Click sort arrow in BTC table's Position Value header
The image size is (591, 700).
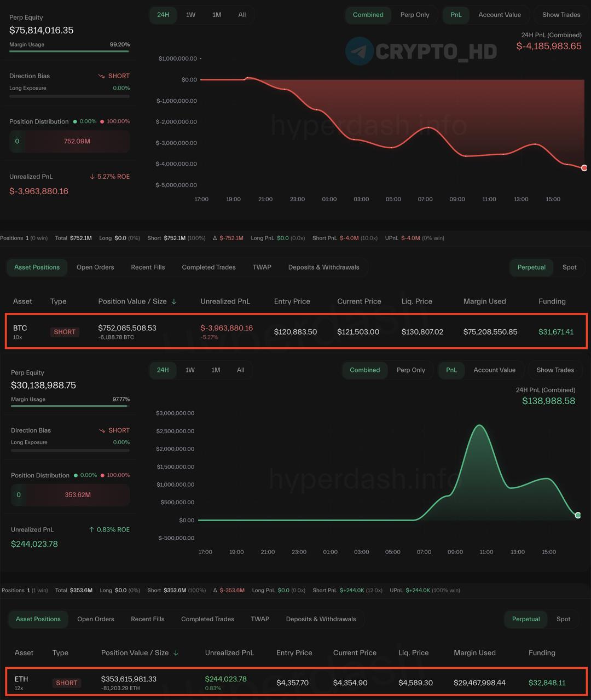tap(174, 301)
